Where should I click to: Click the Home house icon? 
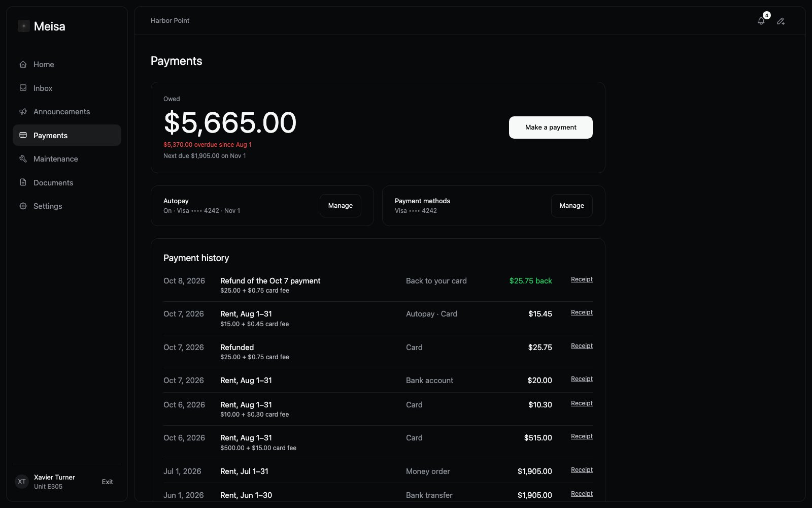click(x=23, y=65)
